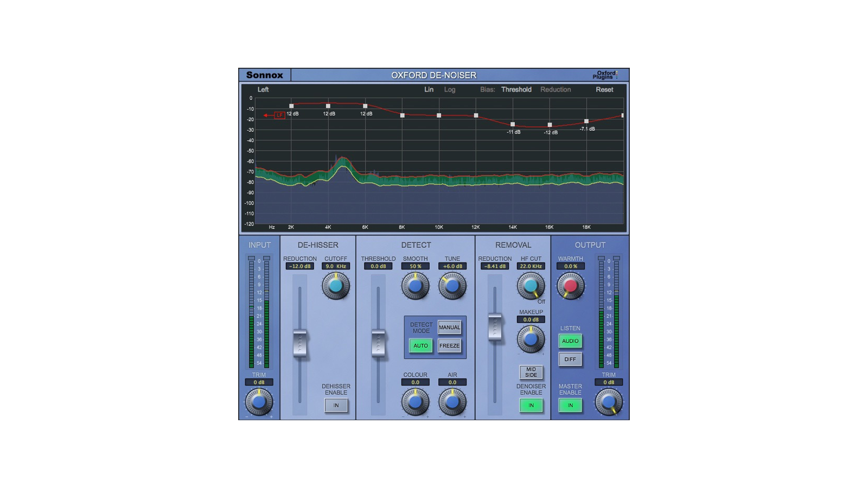
Task: Switch graph scale to Lin
Action: [x=429, y=89]
